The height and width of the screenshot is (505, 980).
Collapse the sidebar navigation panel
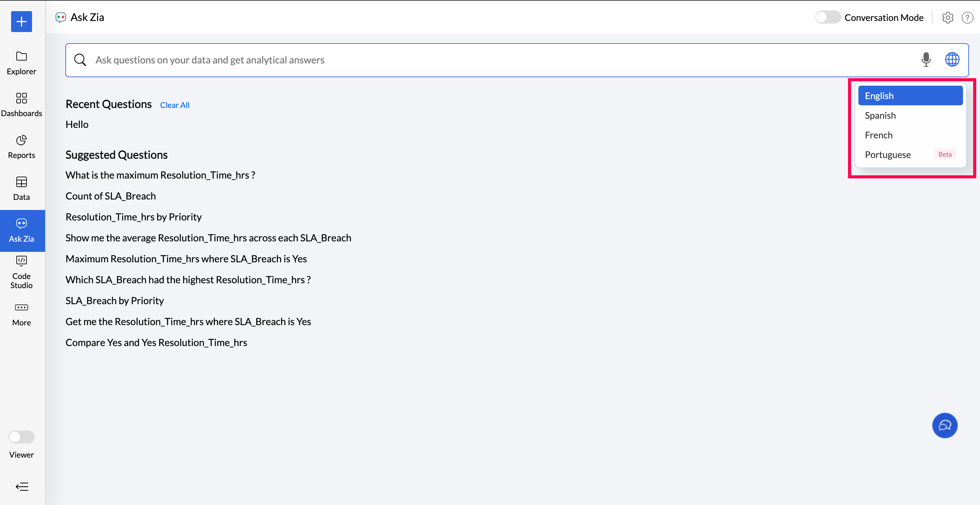(x=22, y=486)
